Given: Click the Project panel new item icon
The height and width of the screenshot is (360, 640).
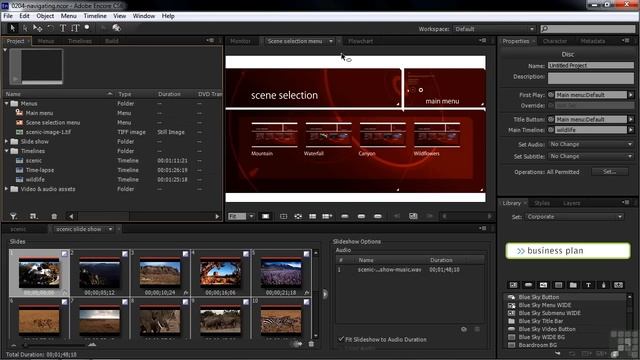Looking at the screenshot, I should point(33,216).
